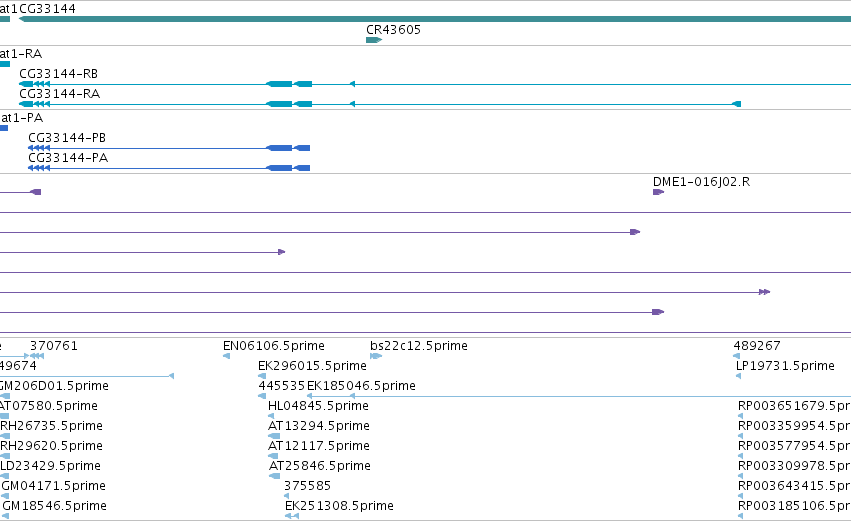Open the LP19731.5prime EST label
Viewport: 851px width, 521px height.
(785, 366)
